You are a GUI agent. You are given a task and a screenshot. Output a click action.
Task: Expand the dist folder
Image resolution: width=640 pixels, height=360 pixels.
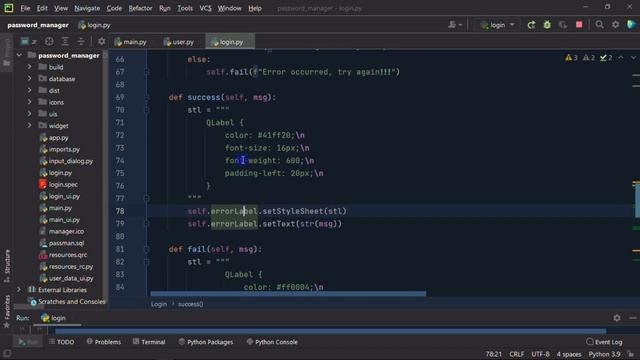coord(29,90)
